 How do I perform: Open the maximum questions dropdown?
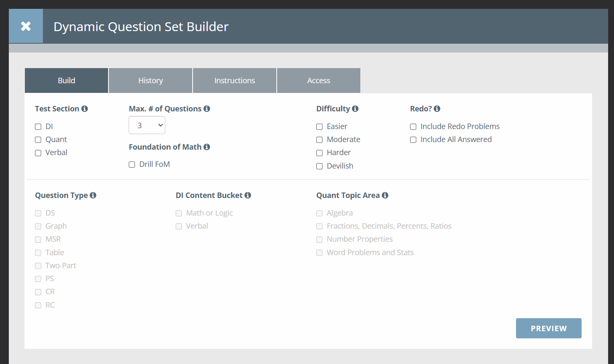[x=147, y=125]
